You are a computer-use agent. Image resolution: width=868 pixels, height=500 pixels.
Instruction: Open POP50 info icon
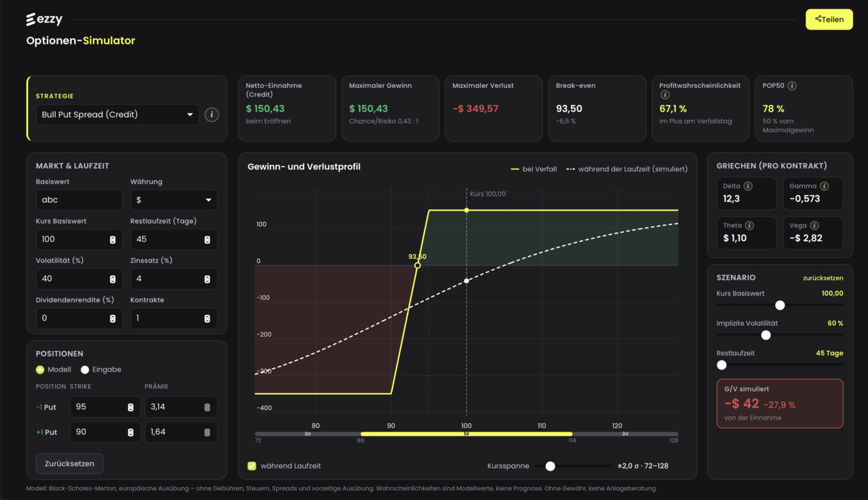(792, 86)
